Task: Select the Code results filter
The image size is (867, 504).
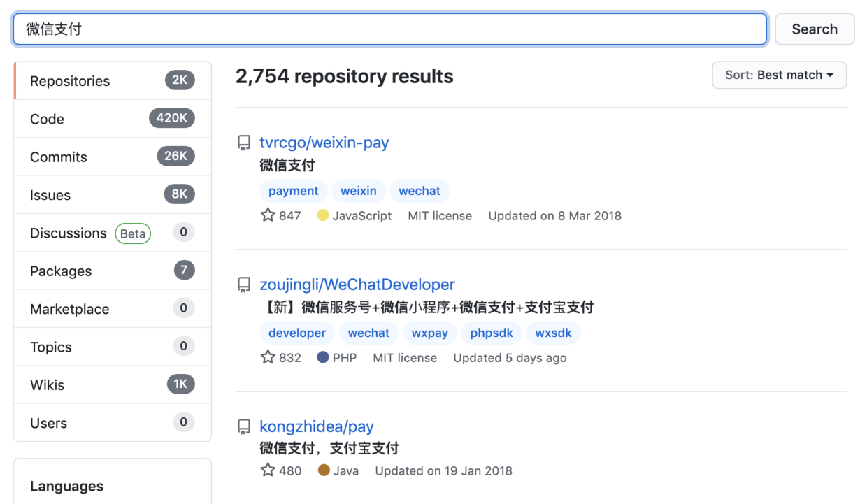Action: point(113,119)
